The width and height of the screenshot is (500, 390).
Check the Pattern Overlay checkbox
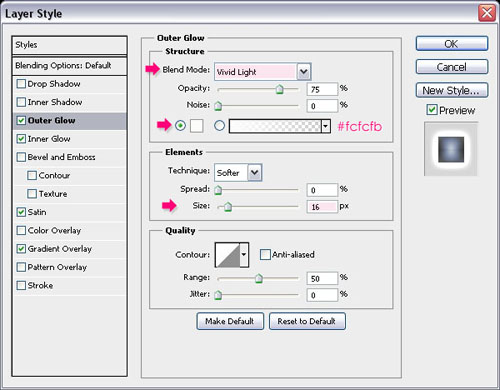(x=21, y=267)
